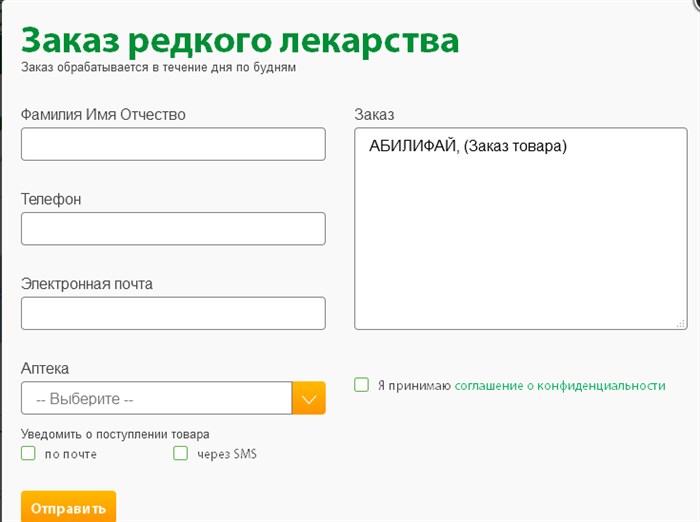This screenshot has height=522, width=700.
Task: Click the Заказ textarea resize grip
Action: (681, 324)
